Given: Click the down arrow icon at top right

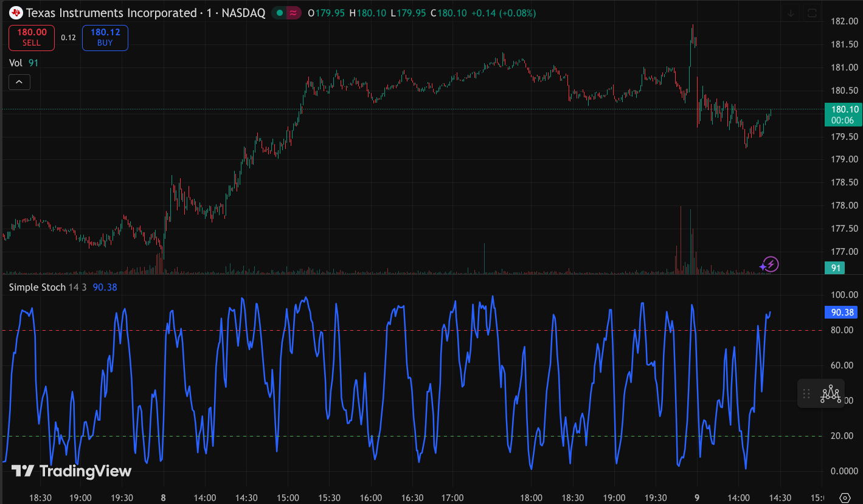Looking at the screenshot, I should 791,13.
